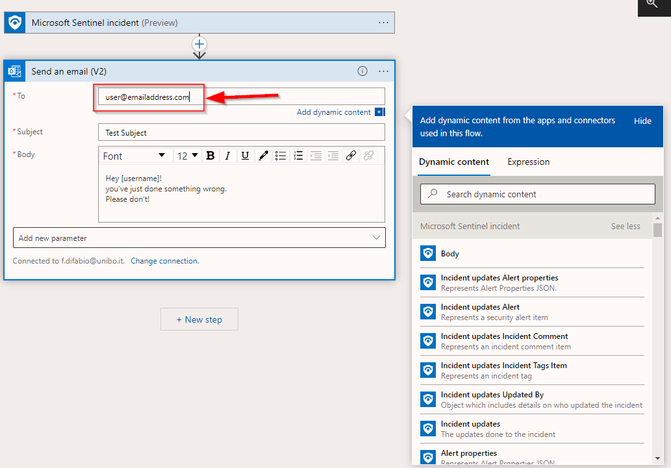Insert a new step with the plus connector

199,44
